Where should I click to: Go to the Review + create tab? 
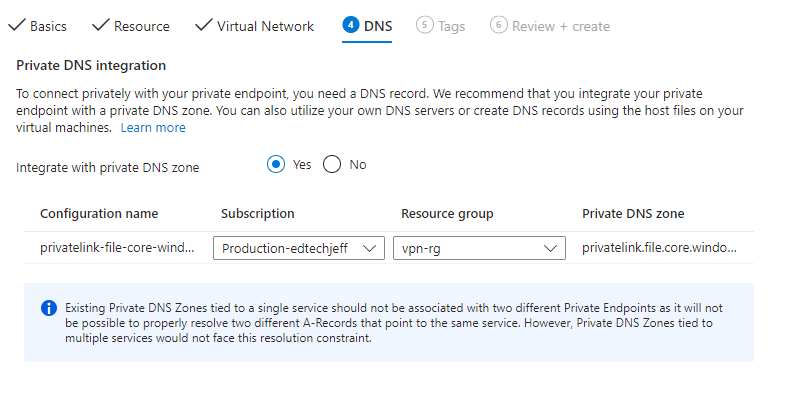(x=560, y=26)
